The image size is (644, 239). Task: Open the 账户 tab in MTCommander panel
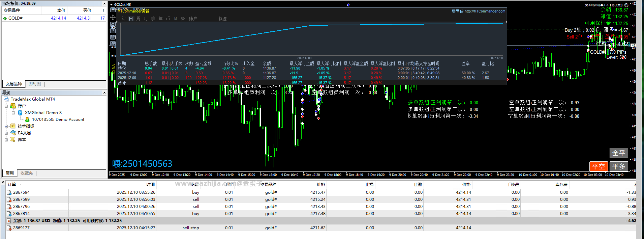[x=193, y=19]
